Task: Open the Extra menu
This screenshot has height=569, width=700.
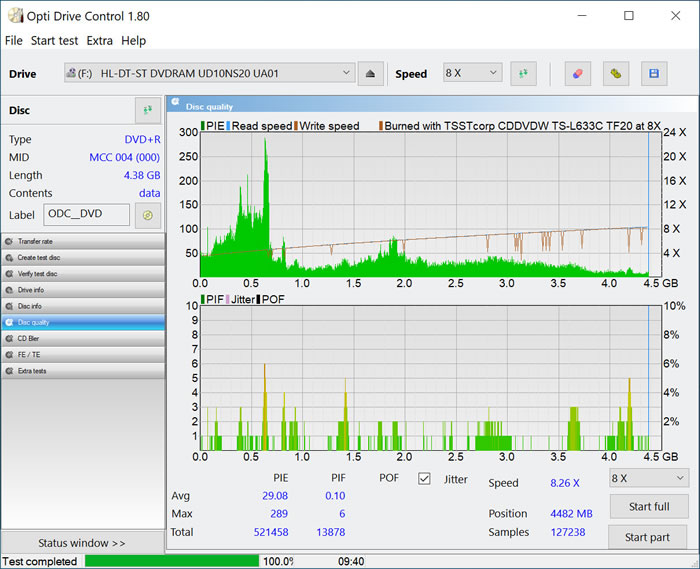Action: (x=99, y=41)
